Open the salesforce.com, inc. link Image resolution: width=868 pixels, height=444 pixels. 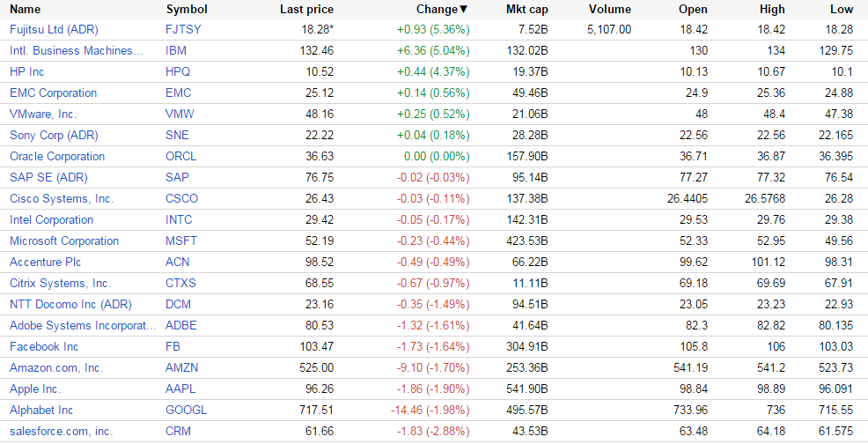click(x=62, y=431)
